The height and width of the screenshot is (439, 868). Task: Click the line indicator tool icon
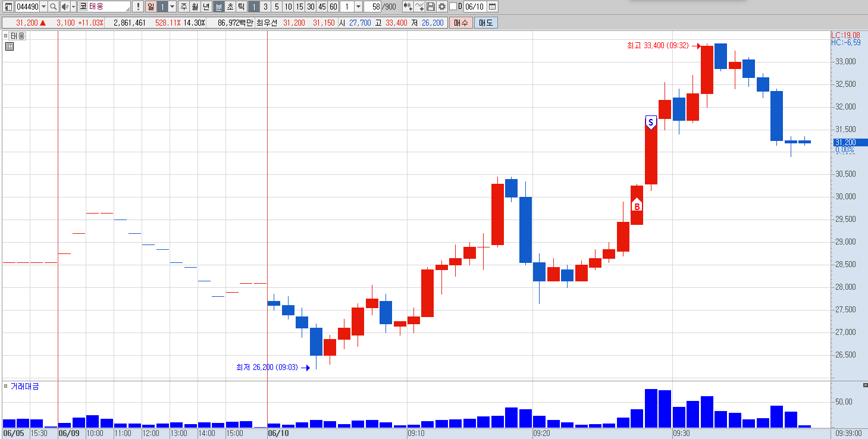point(419,7)
